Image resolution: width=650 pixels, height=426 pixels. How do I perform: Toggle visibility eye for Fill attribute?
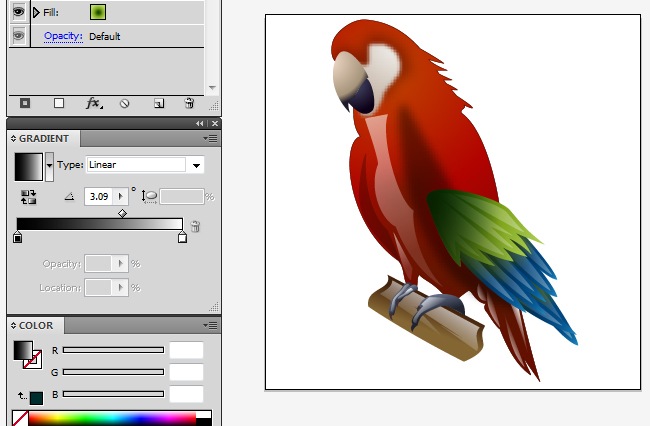pos(19,12)
